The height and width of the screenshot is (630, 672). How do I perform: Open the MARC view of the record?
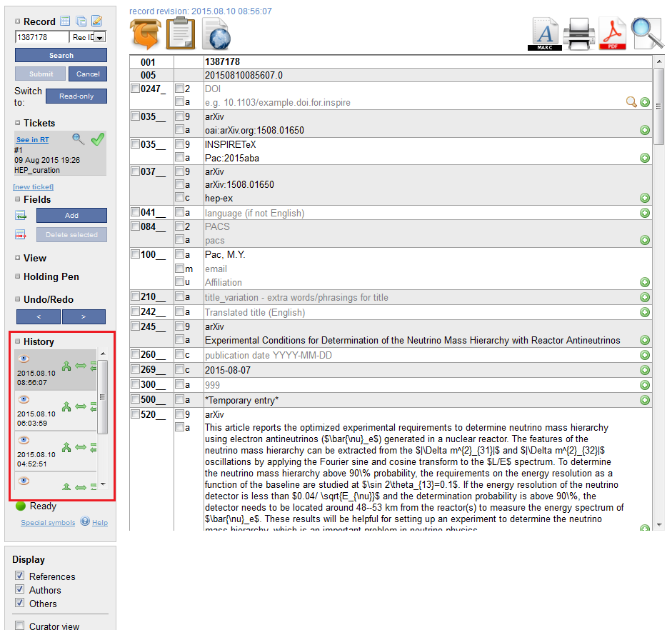pos(544,33)
